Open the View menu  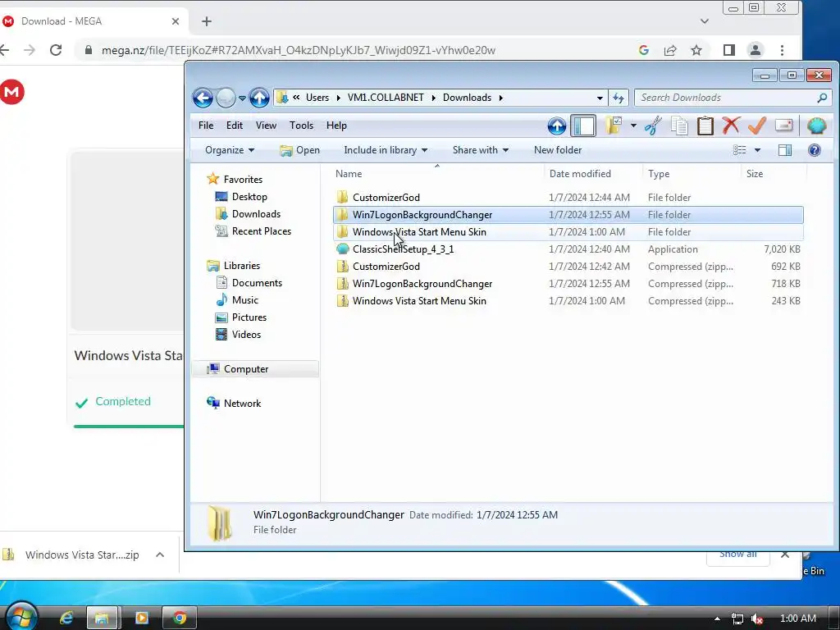266,126
